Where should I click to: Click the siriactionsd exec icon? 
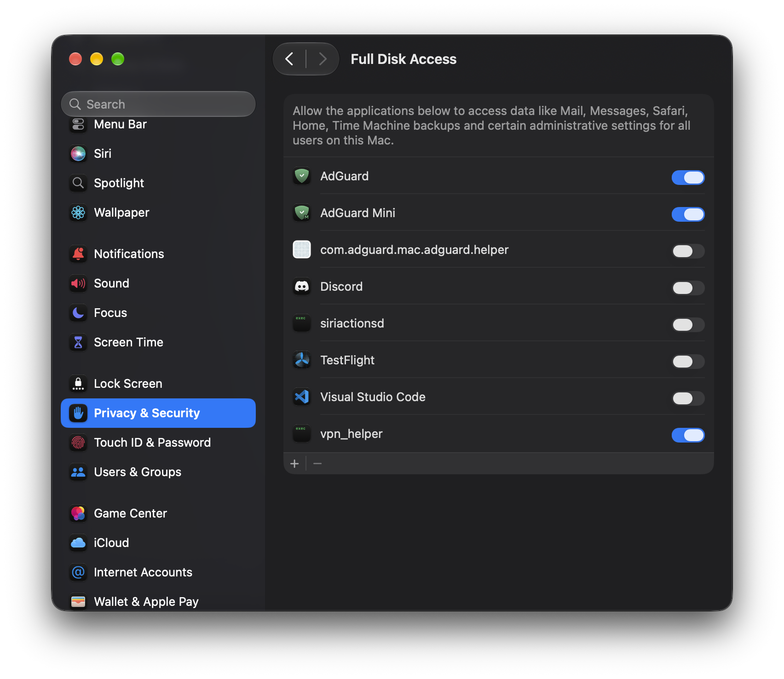coord(302,323)
